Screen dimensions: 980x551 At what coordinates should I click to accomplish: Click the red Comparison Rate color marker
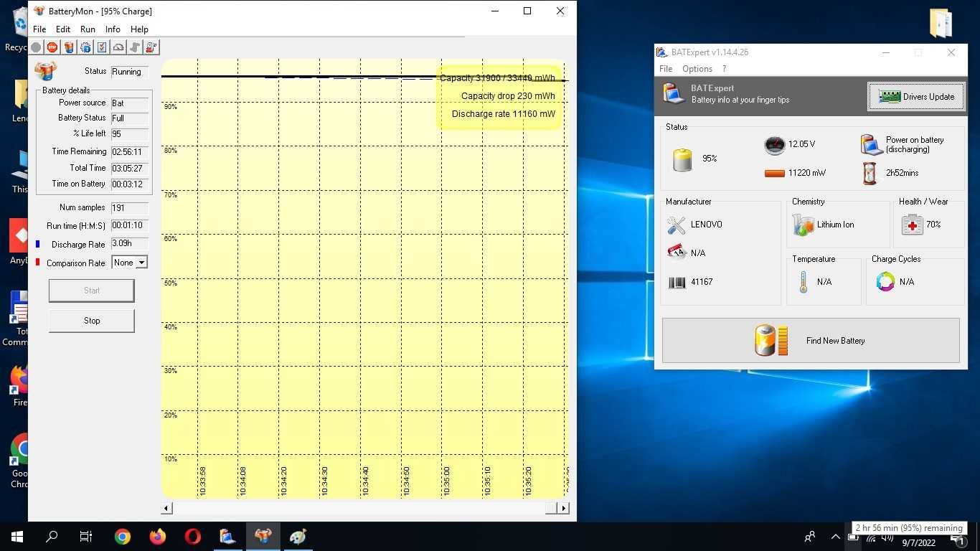38,263
